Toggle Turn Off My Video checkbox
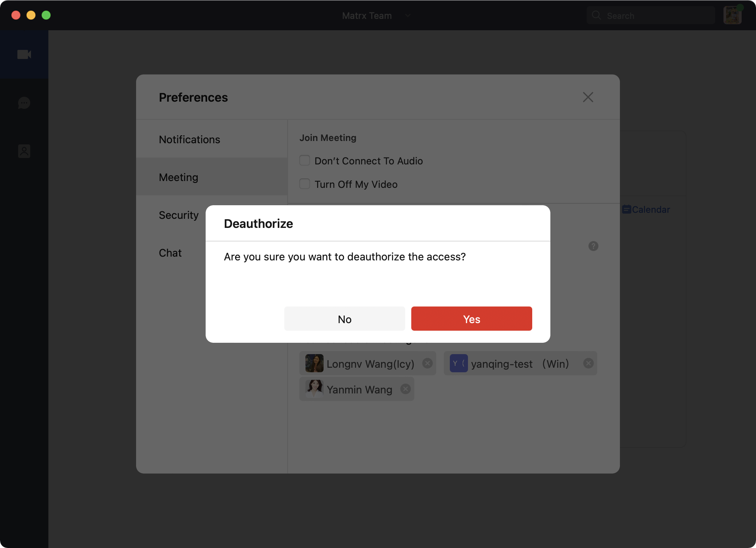The image size is (756, 548). point(305,184)
